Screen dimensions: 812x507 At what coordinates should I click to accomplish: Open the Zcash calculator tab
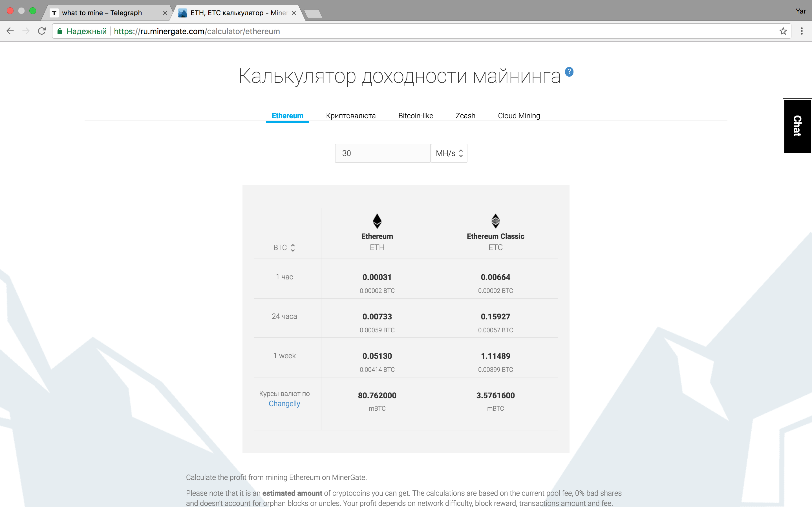pos(465,116)
